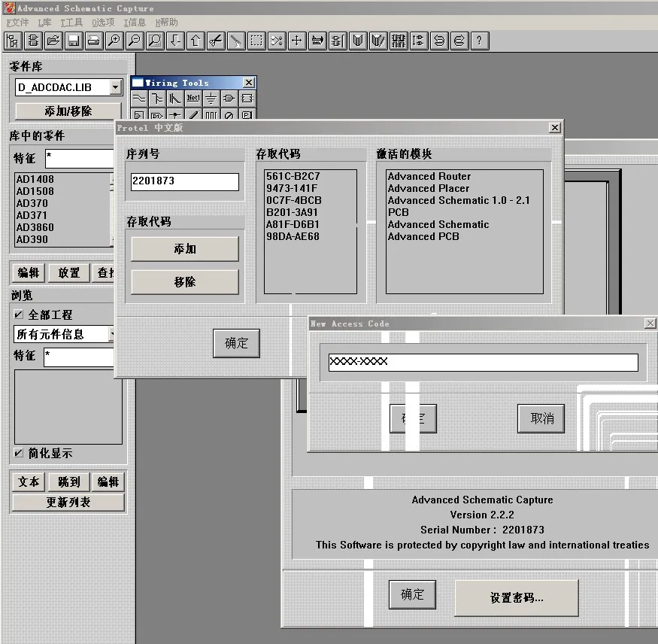Screen dimensions: 658x644
Task: Select the Net1 net label tool
Action: pyautogui.click(x=193, y=99)
